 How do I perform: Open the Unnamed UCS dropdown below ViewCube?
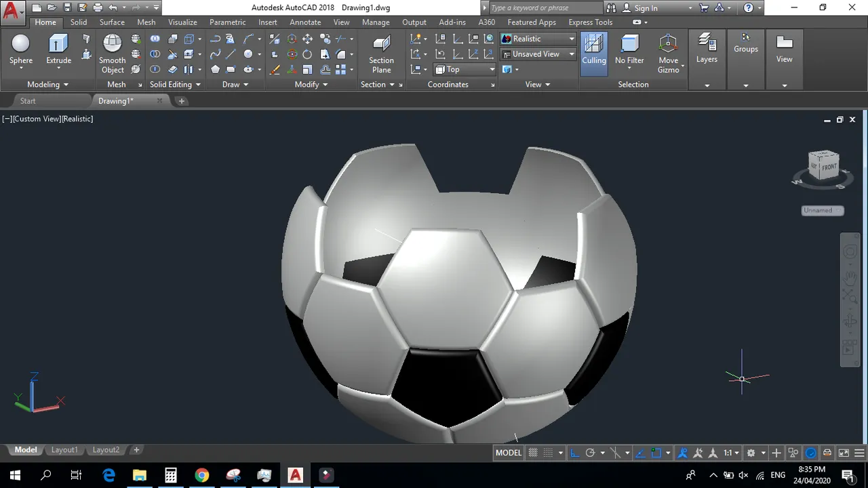coord(822,211)
